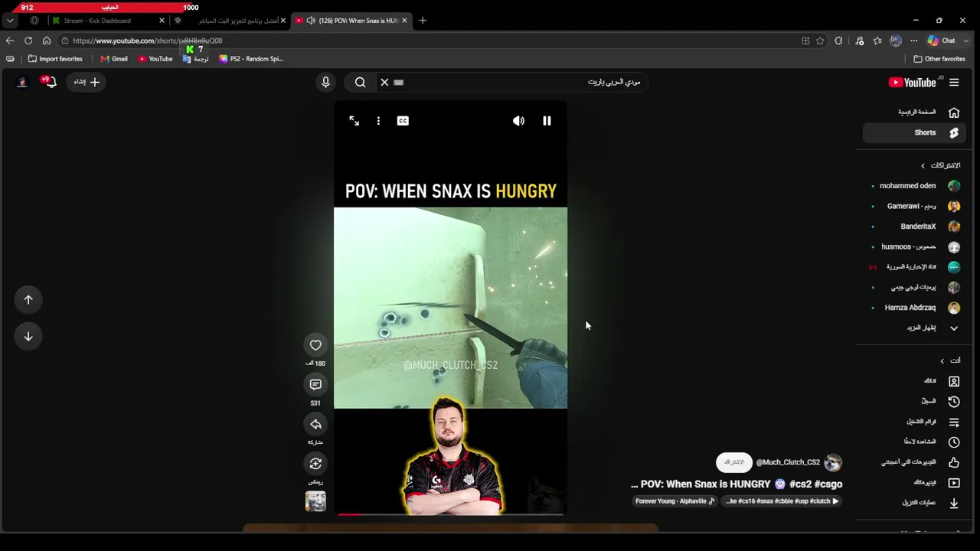Select Shorts in the sidebar

(913, 132)
